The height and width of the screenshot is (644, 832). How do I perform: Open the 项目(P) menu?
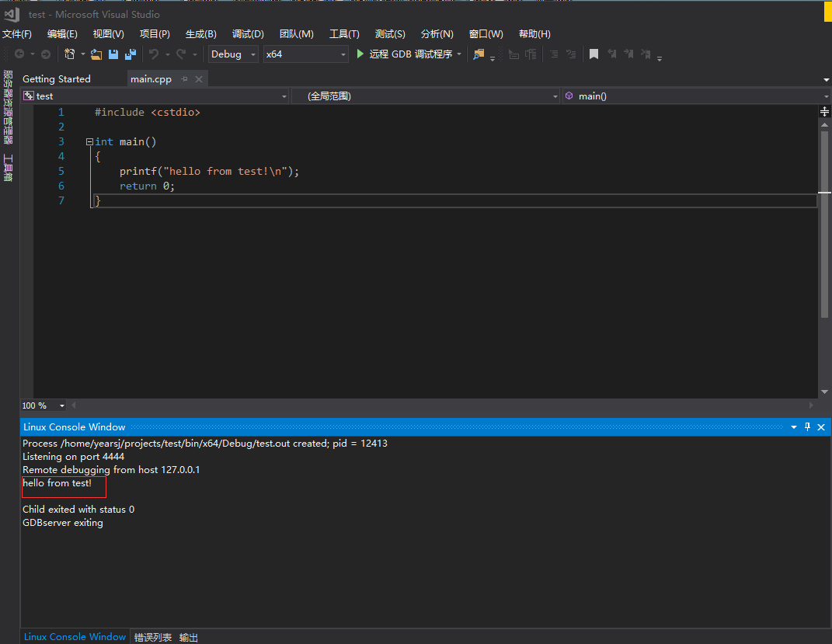[155, 34]
